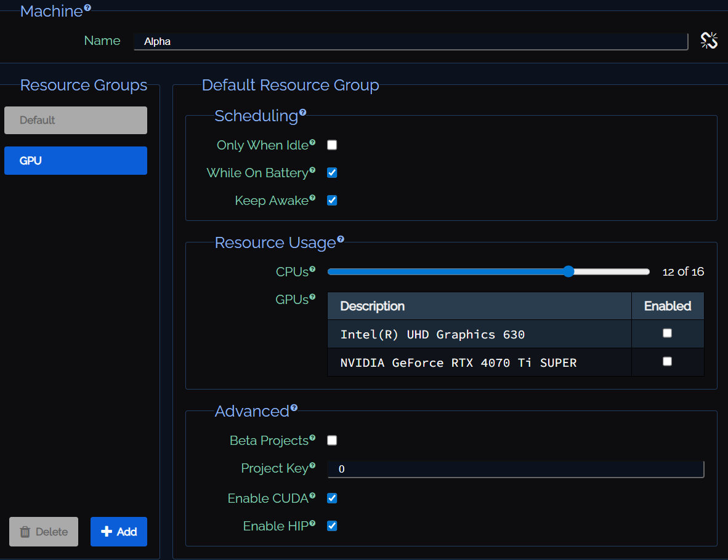Show help for Enable CUDA
Viewport: 728px width, 560px height.
tap(312, 495)
